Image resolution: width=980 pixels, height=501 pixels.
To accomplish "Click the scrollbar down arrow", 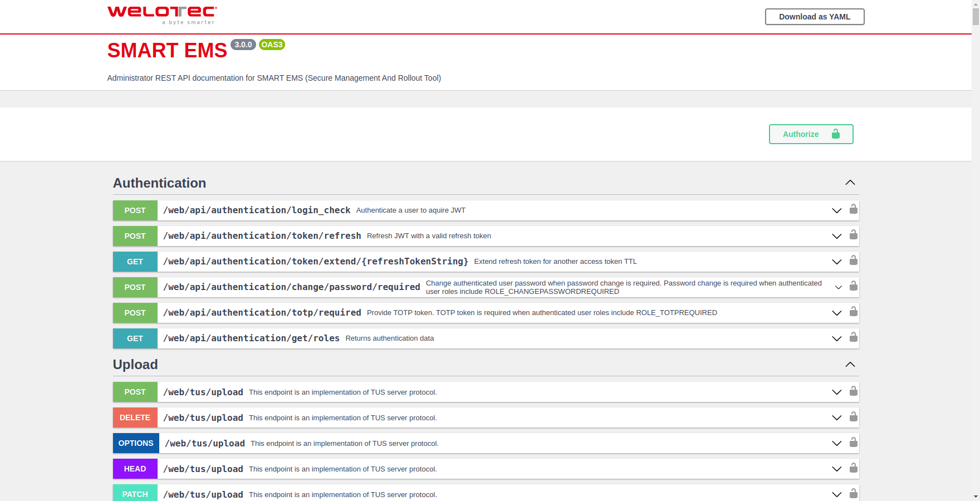I will click(976, 496).
